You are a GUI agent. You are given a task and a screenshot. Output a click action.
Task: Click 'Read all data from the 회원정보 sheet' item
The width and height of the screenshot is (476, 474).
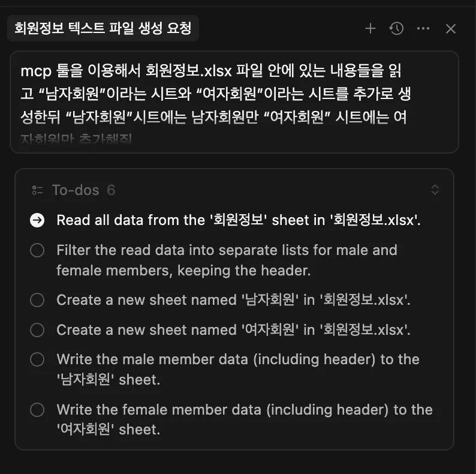[x=239, y=220]
